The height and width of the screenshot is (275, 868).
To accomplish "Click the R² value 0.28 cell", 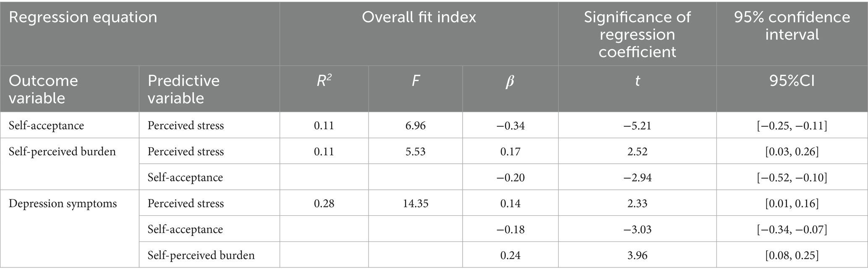I will 324,204.
